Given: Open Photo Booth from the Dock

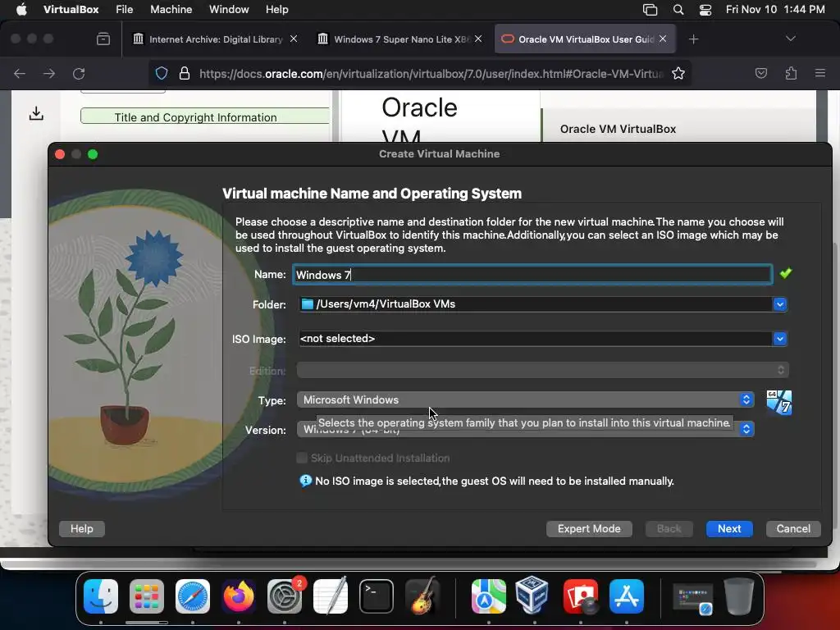Looking at the screenshot, I should (581, 596).
